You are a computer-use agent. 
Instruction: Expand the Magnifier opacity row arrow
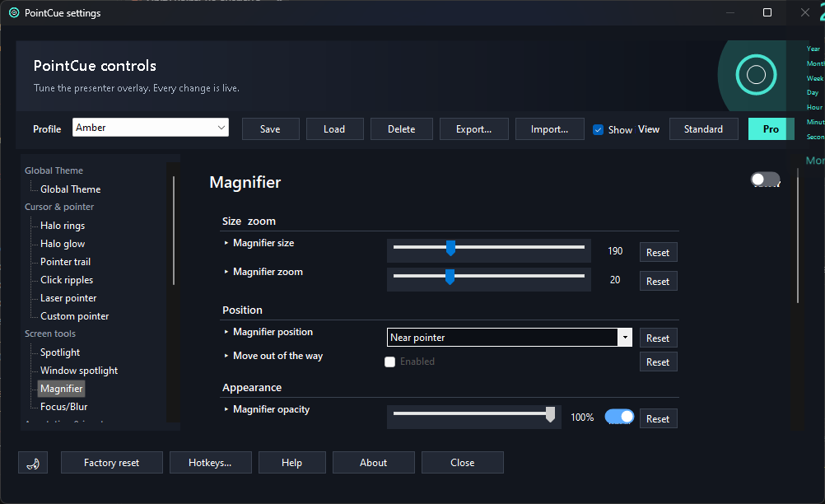pyautogui.click(x=226, y=409)
